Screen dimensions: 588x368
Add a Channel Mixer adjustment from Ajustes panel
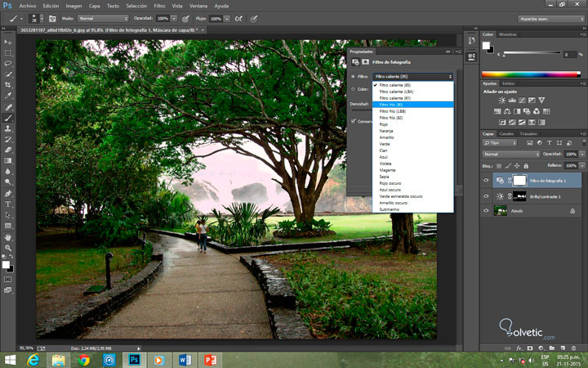(537, 111)
